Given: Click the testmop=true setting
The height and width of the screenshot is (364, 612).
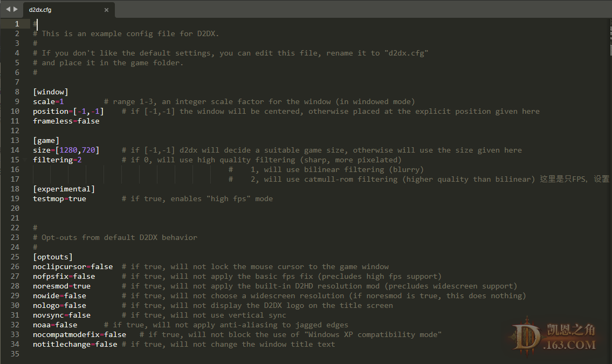Looking at the screenshot, I should pyautogui.click(x=59, y=198).
